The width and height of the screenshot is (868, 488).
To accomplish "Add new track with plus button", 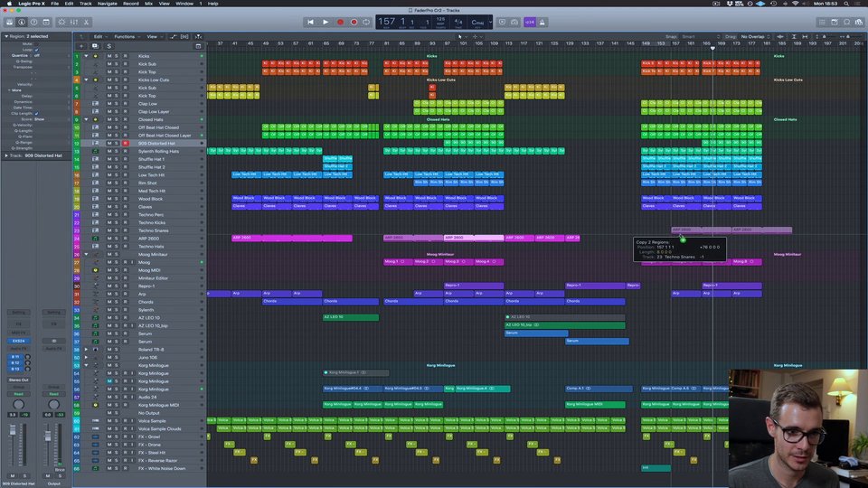I will 81,46.
